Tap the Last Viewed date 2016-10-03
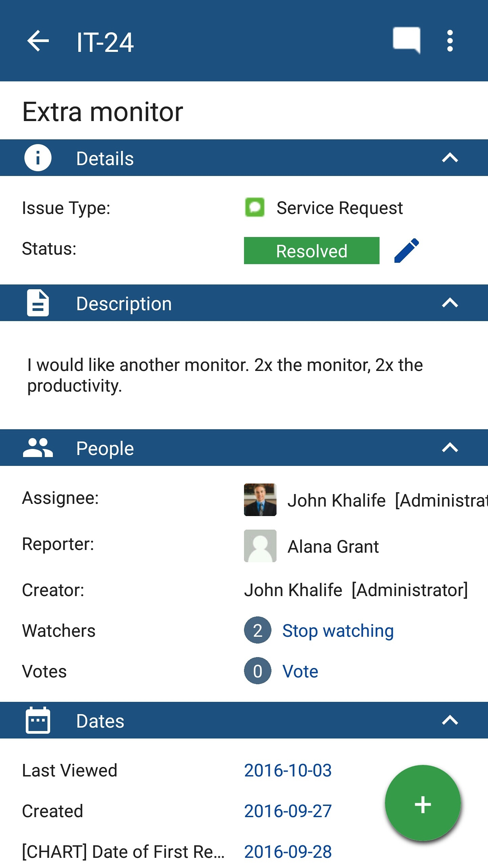 click(x=288, y=770)
